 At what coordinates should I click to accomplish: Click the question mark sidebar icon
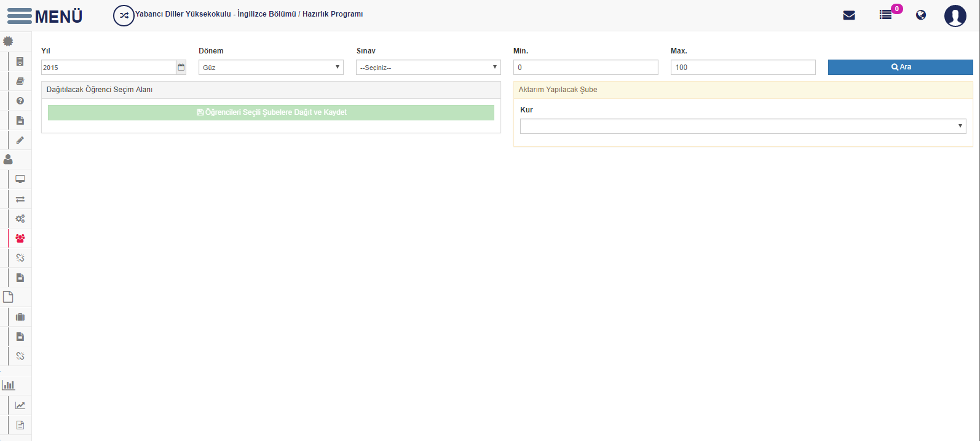(20, 101)
